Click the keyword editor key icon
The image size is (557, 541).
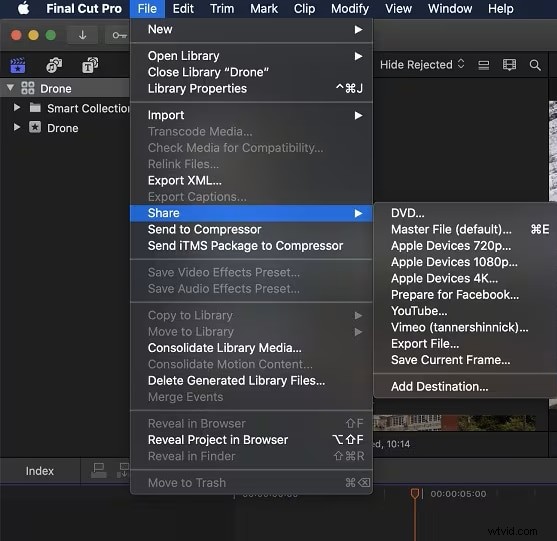click(x=119, y=35)
